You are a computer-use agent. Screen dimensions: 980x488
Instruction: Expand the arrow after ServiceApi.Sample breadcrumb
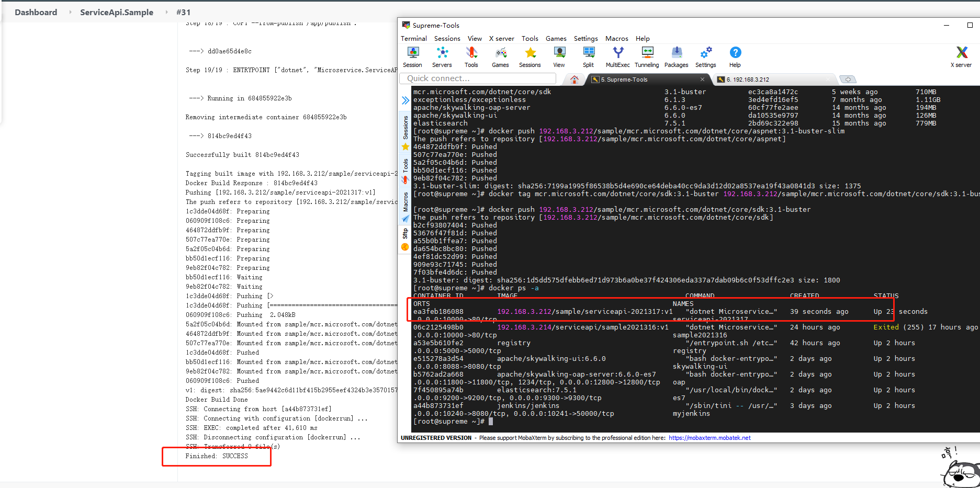coord(166,12)
